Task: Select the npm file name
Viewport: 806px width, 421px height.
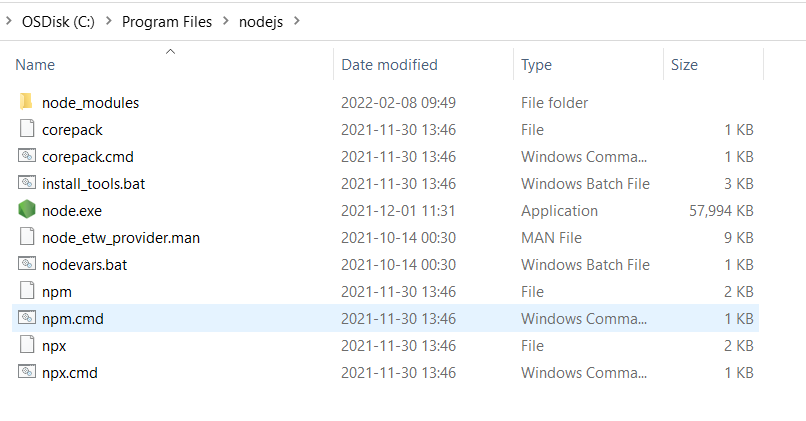Action: (57, 292)
